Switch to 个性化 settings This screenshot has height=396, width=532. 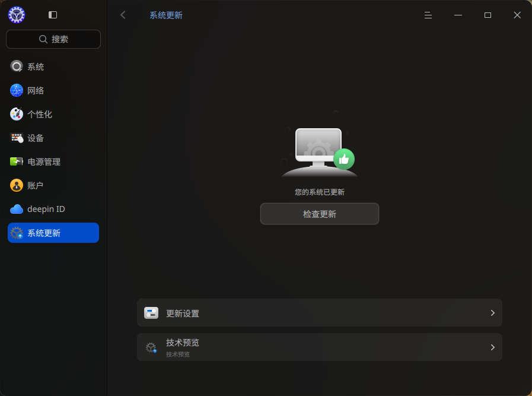click(x=53, y=114)
